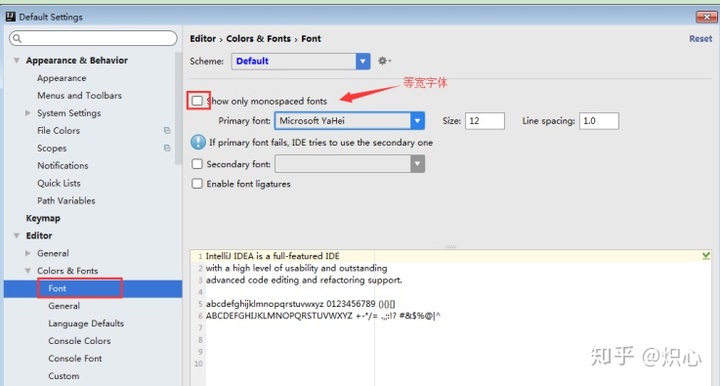Click preview line starting 'abcdefghijklmnopqrstuvwxyz'
Screen dimensions: 720x386
tap(300, 304)
